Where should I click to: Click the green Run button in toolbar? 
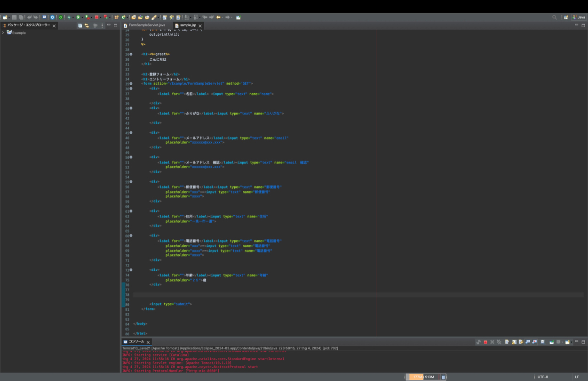coord(79,17)
